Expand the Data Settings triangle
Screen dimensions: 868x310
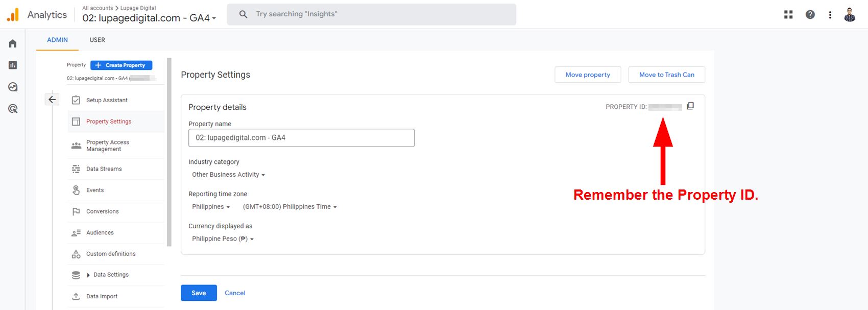[88, 275]
